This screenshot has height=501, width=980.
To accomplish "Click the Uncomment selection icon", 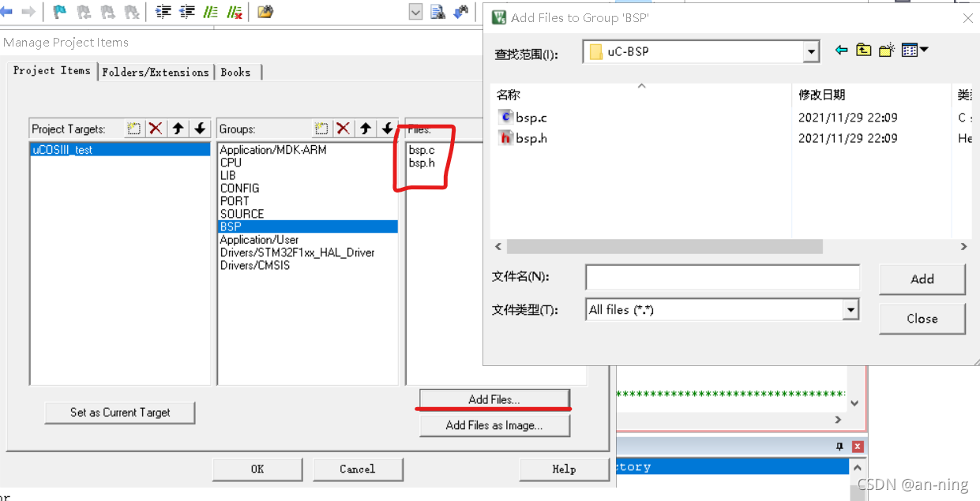I will tap(235, 12).
